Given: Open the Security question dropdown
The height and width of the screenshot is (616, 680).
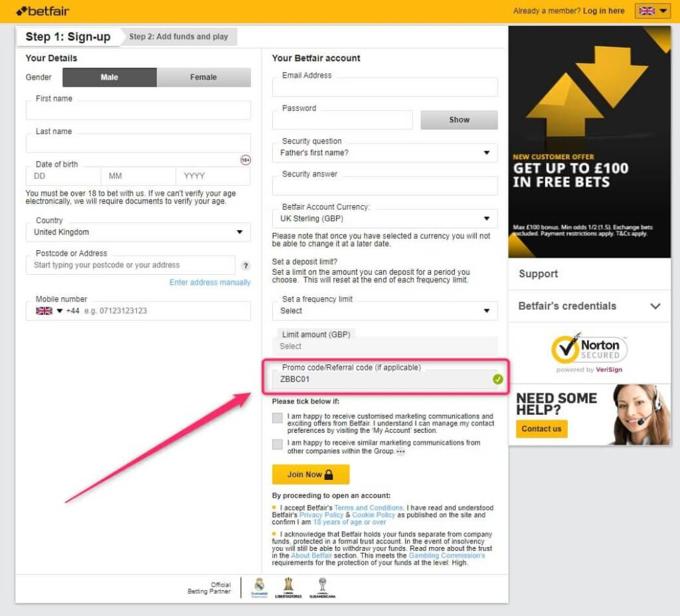Looking at the screenshot, I should (385, 153).
